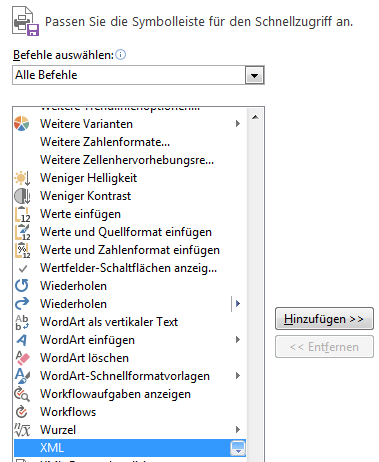Click the dropdown indicator on the XML row
Image resolution: width=379 pixels, height=462 pixels.
pos(238,448)
